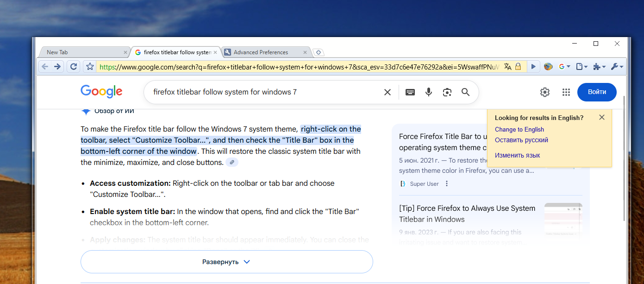Reload the current page
Image resolution: width=644 pixels, height=284 pixels.
pyautogui.click(x=73, y=67)
